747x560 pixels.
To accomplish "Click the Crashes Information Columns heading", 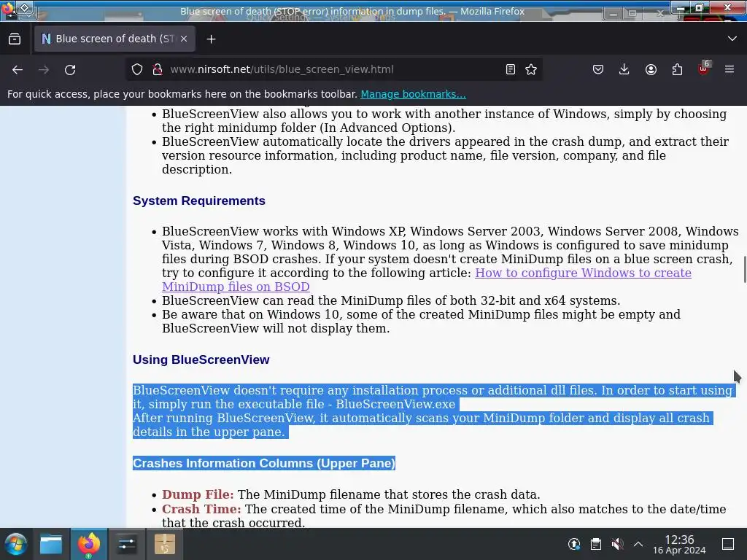I will [264, 463].
